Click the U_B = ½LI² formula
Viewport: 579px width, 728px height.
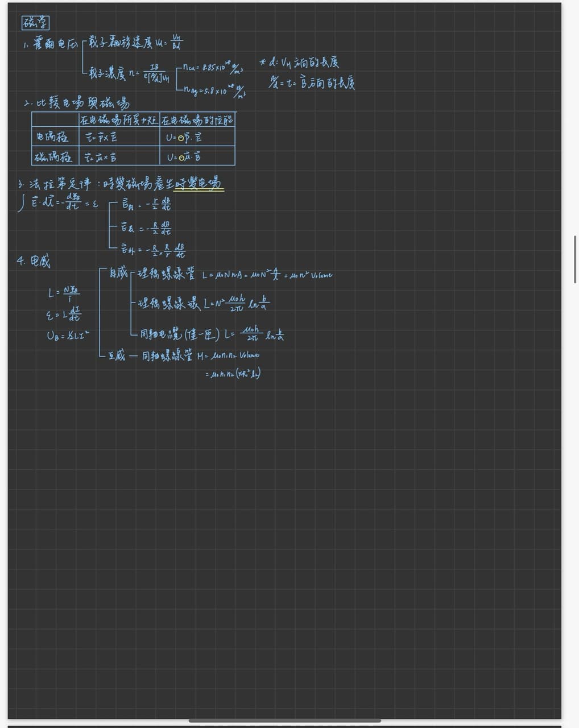pos(68,336)
